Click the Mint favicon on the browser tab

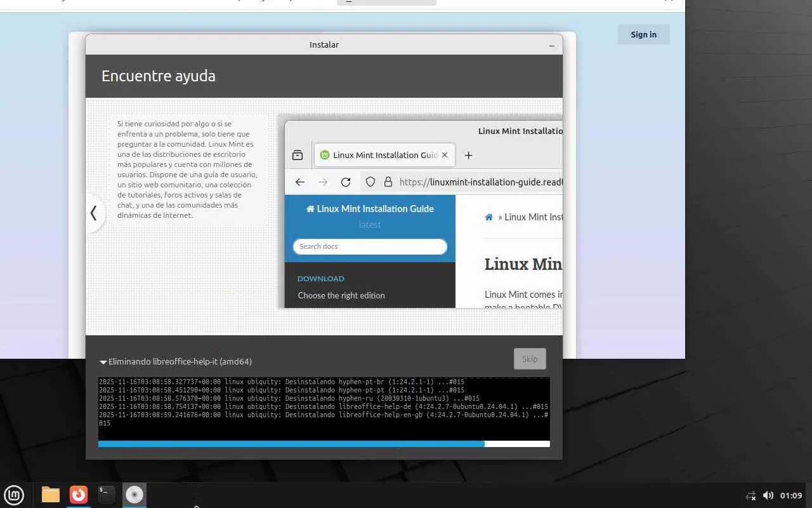point(325,155)
